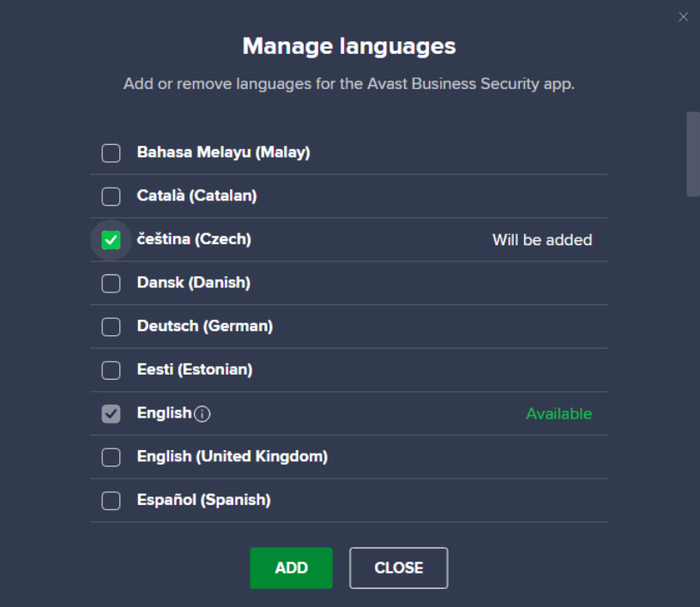Click the green Available status label
This screenshot has width=700, height=607.
[x=559, y=414]
